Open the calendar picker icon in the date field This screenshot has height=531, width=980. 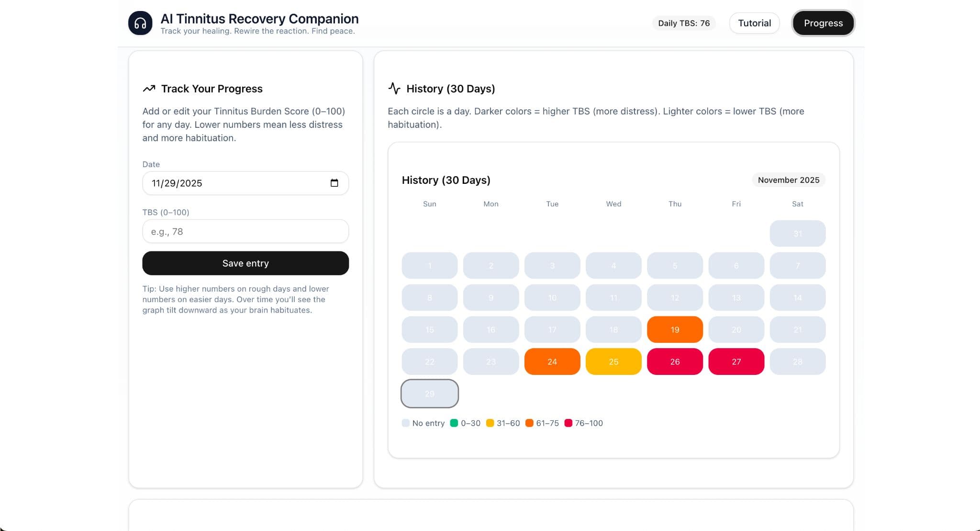tap(334, 183)
